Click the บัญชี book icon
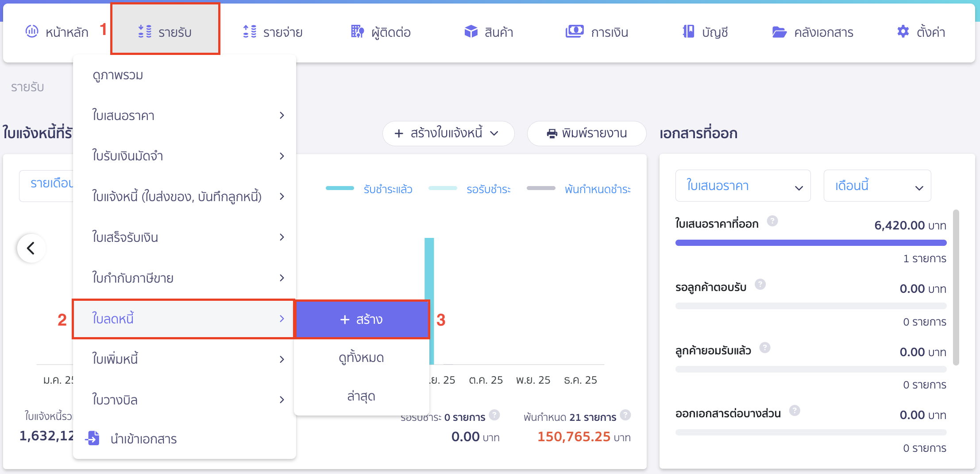The width and height of the screenshot is (980, 474). point(688,31)
